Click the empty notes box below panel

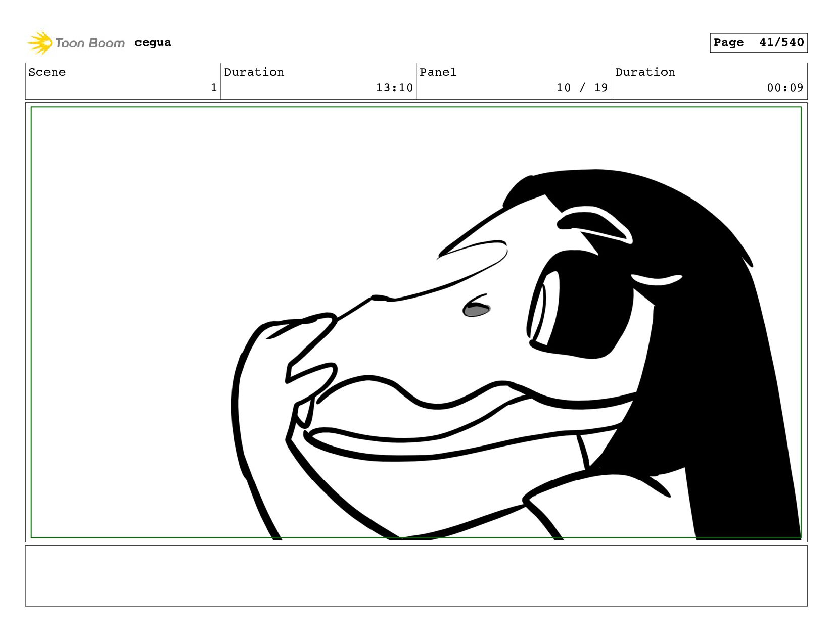pyautogui.click(x=416, y=575)
